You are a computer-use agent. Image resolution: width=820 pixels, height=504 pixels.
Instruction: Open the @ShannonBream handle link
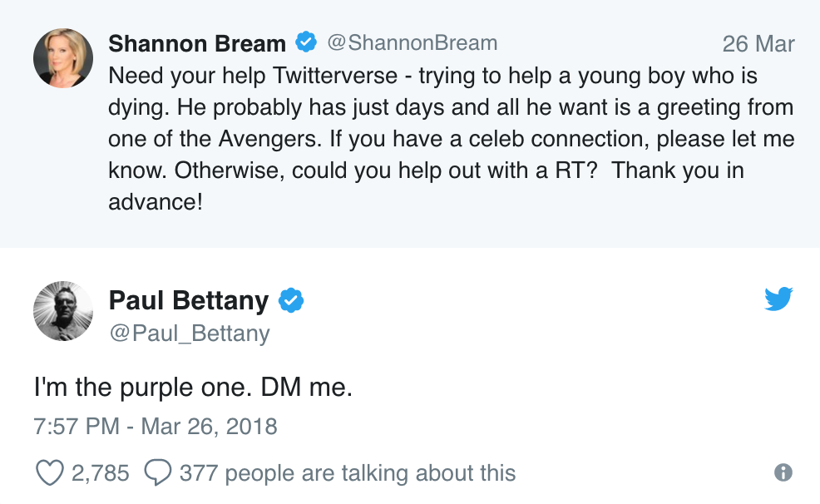pyautogui.click(x=412, y=42)
